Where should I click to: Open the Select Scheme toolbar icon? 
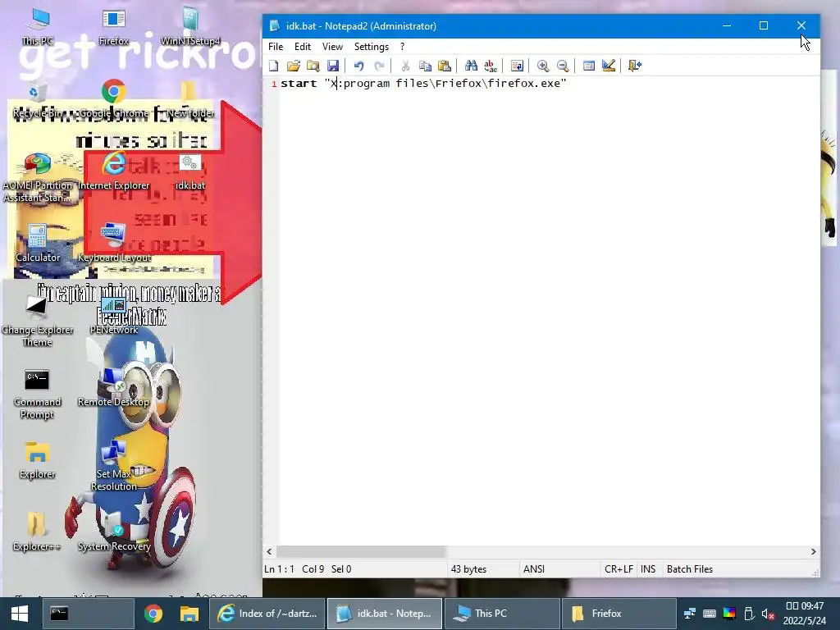tap(589, 66)
